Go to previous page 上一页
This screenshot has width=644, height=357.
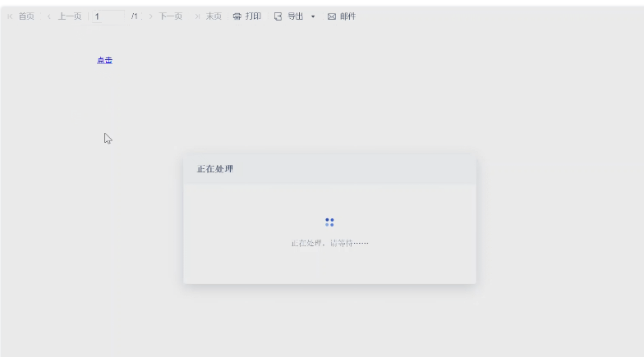pos(69,16)
